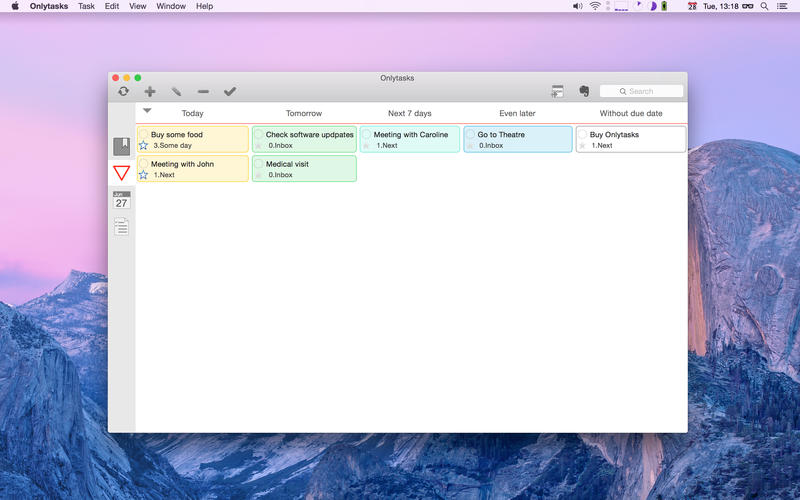Select the Meeting with Caroline title

tap(411, 135)
